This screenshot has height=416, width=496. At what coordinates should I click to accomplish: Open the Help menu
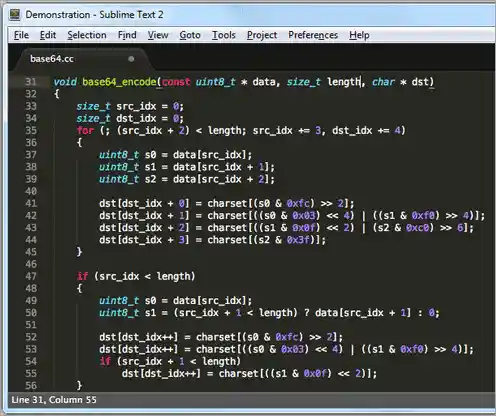tap(359, 35)
